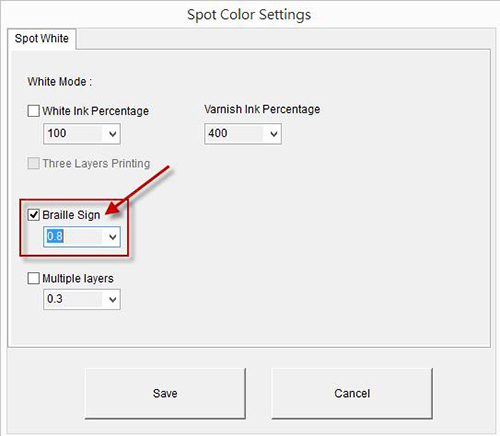Viewport: 500px width, 436px height.
Task: Tick the Three Layers Printing checkbox
Action: tap(33, 163)
